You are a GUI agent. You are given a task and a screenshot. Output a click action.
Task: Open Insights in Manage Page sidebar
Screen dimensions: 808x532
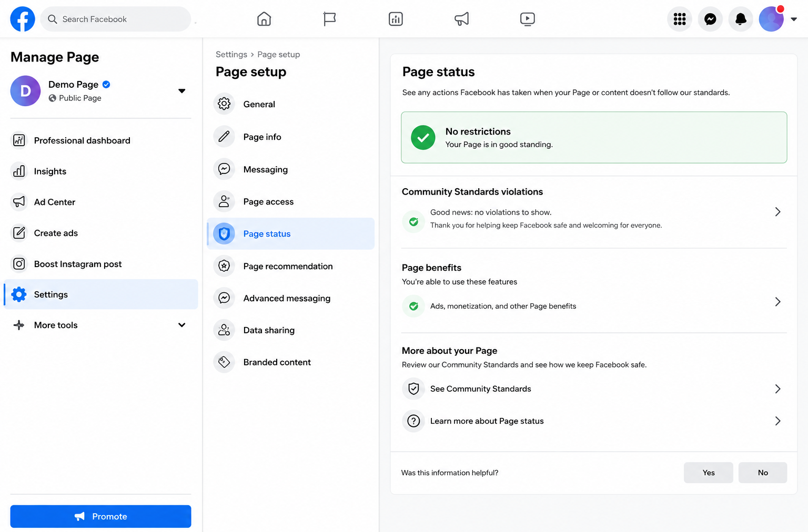click(x=101, y=171)
